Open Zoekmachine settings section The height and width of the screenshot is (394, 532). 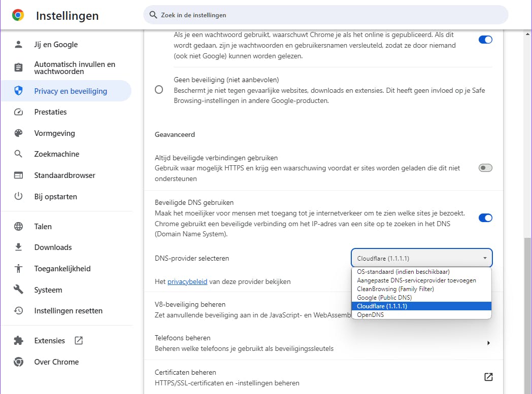(x=57, y=154)
